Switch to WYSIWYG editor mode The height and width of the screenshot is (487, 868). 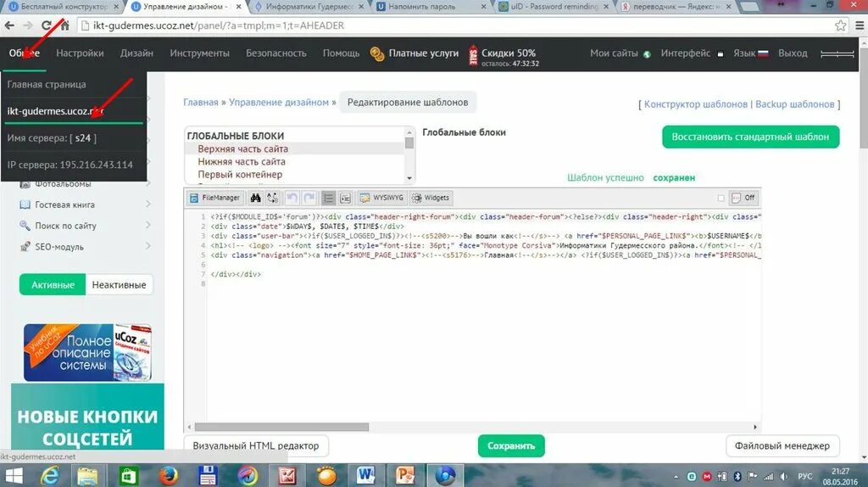click(x=381, y=198)
